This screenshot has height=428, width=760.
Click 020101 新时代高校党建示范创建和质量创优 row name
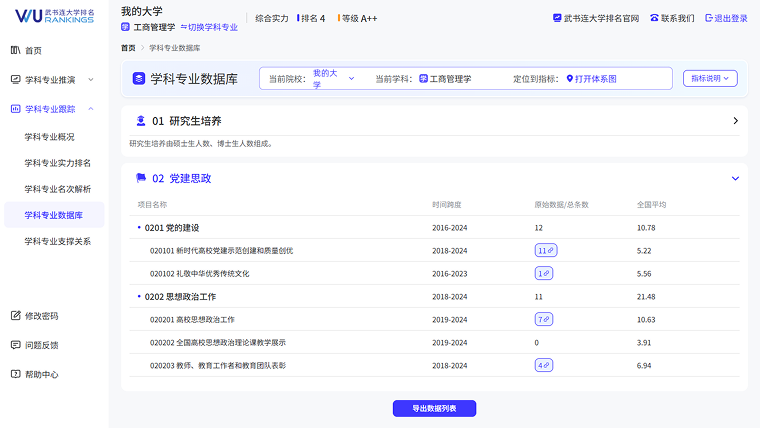[x=222, y=251]
